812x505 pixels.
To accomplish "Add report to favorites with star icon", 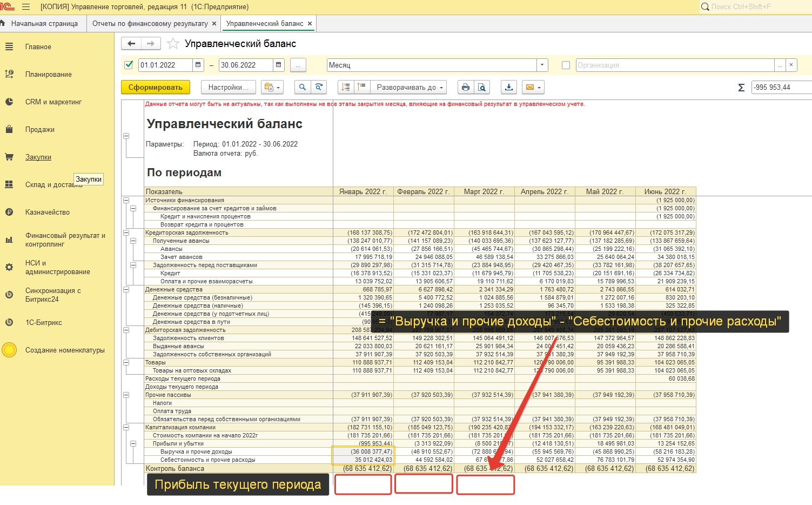I will coord(173,44).
